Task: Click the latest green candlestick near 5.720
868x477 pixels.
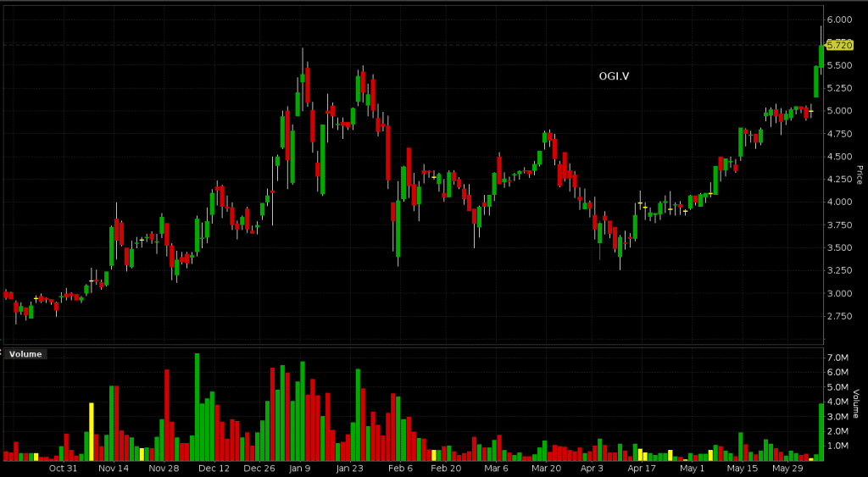Action: pyautogui.click(x=821, y=57)
